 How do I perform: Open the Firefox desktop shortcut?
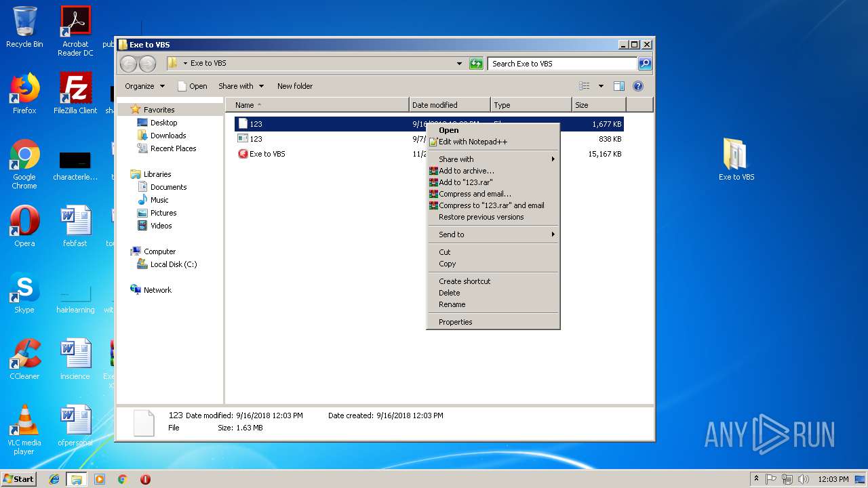(24, 94)
